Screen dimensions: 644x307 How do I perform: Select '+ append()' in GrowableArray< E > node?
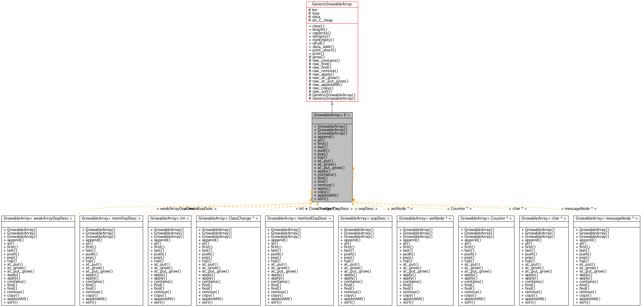point(324,137)
